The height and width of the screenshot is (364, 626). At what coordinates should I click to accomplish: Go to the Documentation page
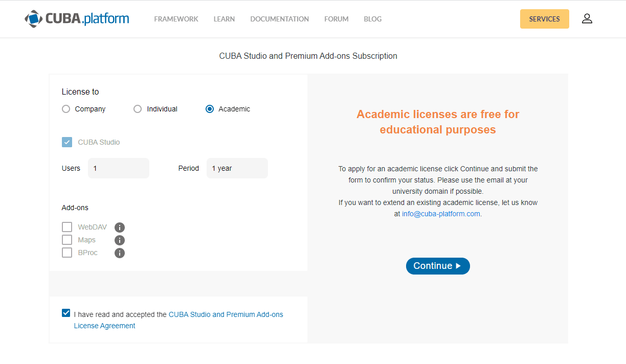(279, 19)
